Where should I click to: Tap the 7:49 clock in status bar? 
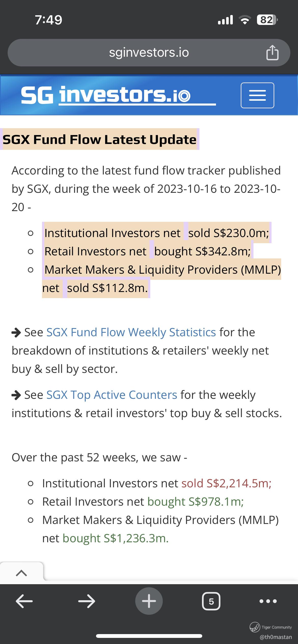pos(48,20)
